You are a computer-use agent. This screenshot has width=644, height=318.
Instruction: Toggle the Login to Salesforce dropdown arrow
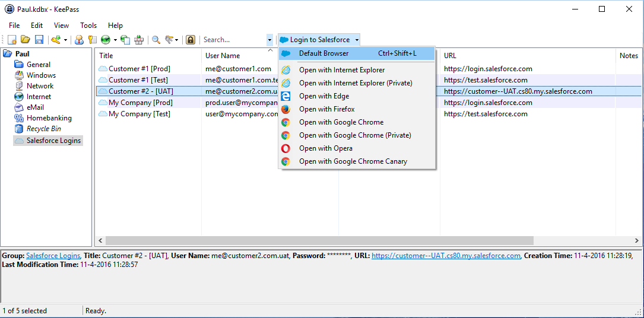click(357, 40)
